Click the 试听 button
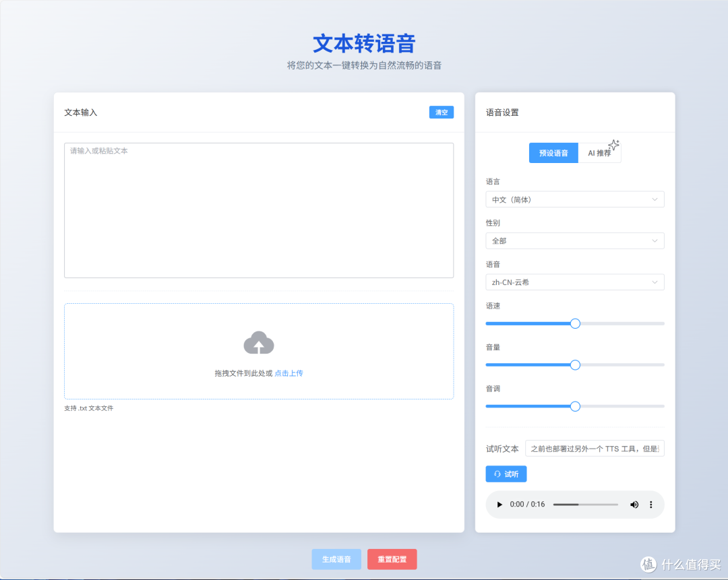Screen dimensions: 728x580 506,474
